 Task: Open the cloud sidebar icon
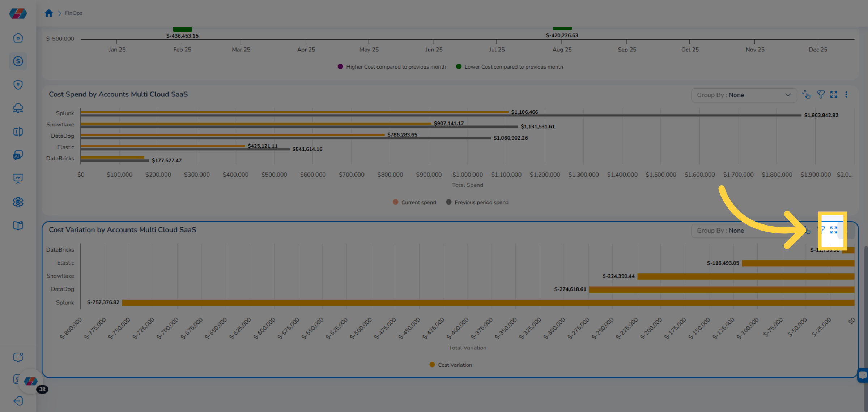pyautogui.click(x=18, y=108)
